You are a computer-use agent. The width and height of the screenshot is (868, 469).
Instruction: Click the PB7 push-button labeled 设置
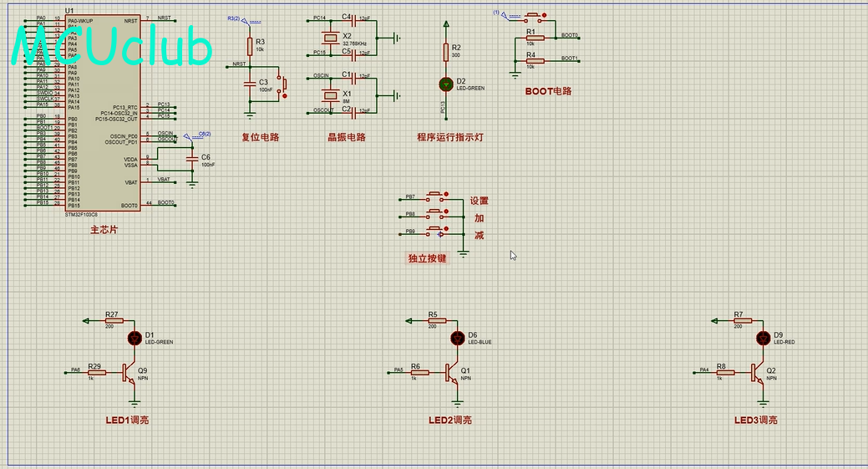(x=437, y=196)
